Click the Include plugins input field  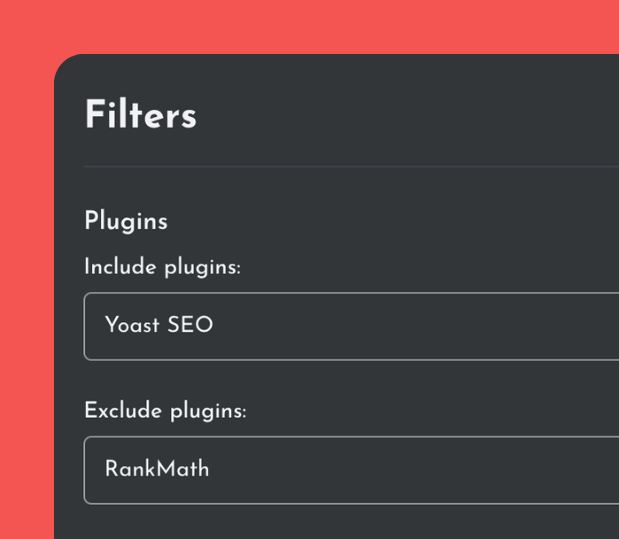point(350,326)
